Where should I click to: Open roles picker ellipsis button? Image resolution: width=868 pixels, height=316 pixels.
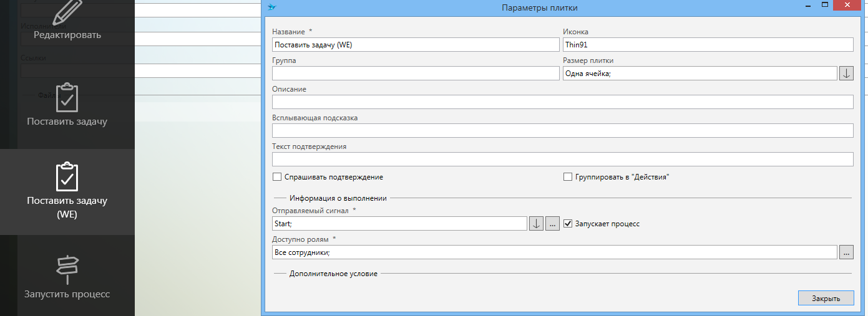(x=846, y=252)
